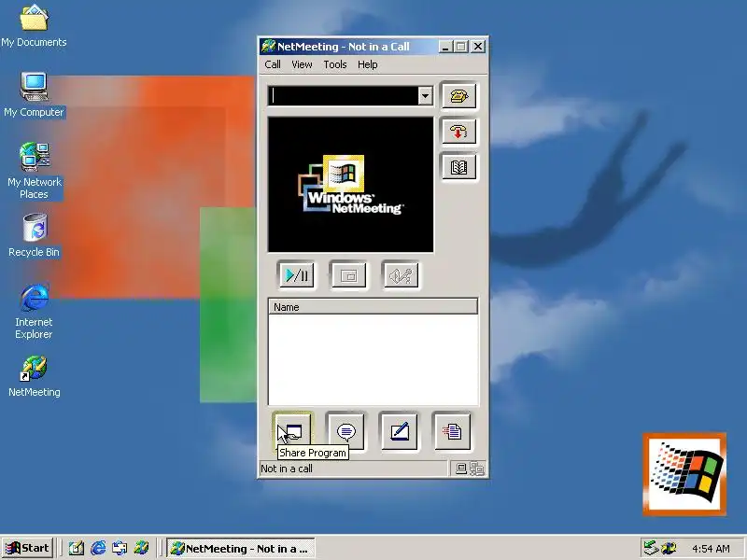Open the Help menu
747x560 pixels.
tap(367, 64)
